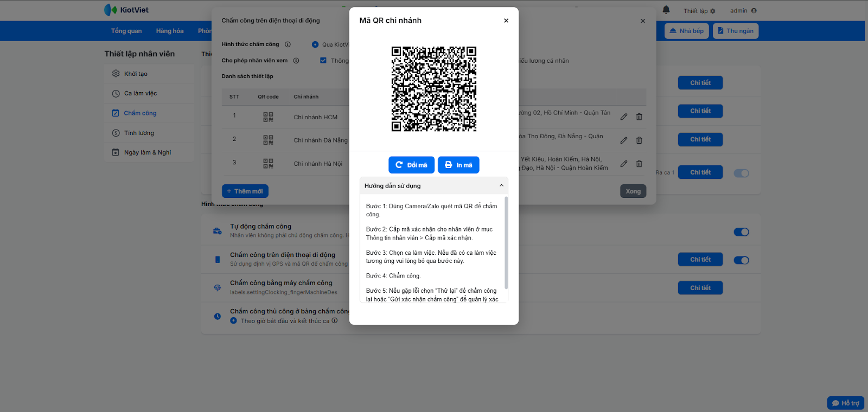Delete the Chi nhánh HCM row

(639, 117)
